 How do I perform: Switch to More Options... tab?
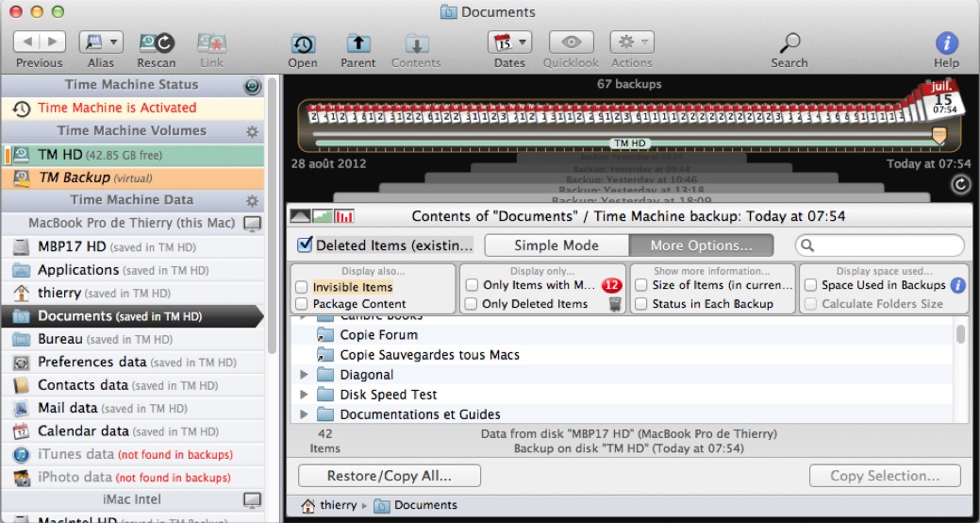[701, 245]
